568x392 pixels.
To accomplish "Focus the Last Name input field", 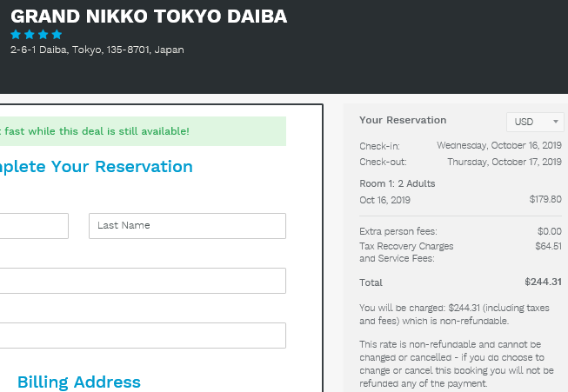I will click(x=187, y=226).
